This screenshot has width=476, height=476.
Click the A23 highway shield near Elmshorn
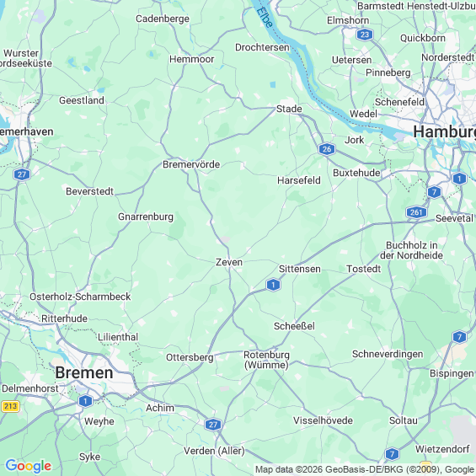(365, 35)
